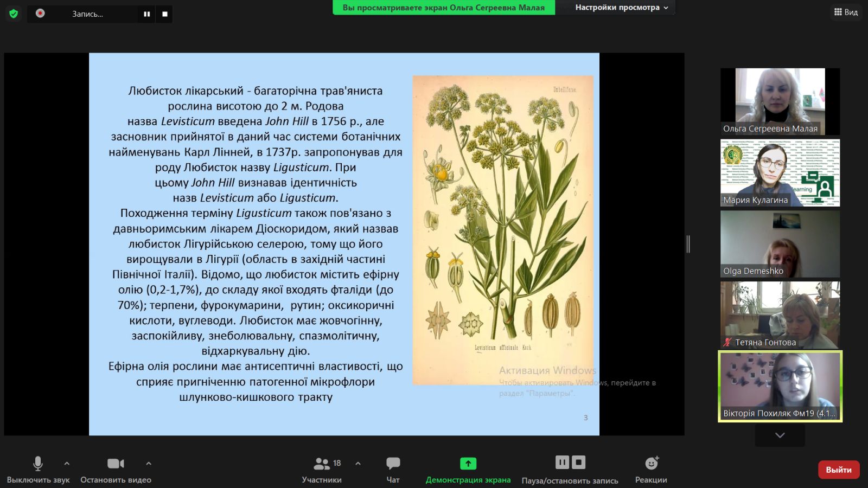Click the green encryption shield icon
868x488 pixels.
[14, 14]
